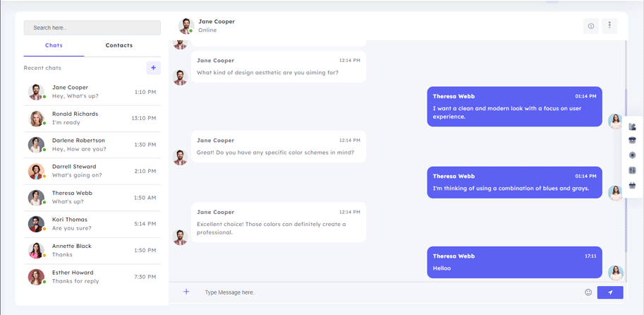This screenshot has height=315, width=644.
Task: Click the send message arrow button
Action: (610, 292)
